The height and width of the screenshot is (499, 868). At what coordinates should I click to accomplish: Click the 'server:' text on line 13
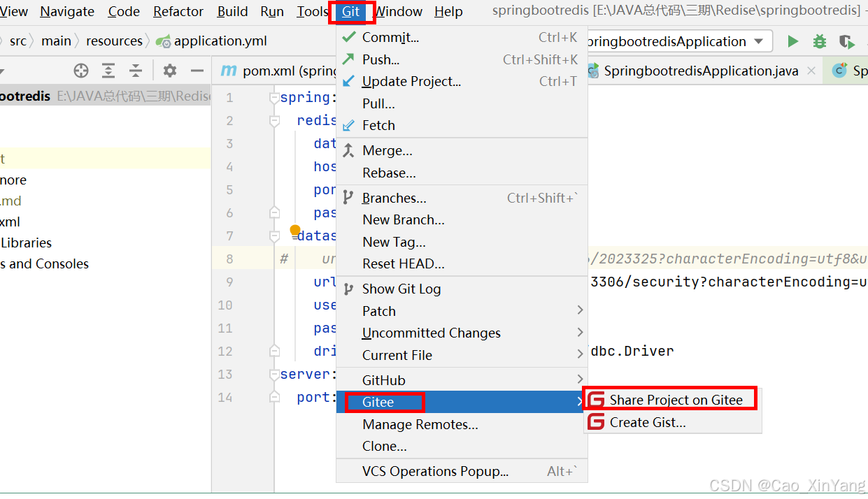coord(309,374)
